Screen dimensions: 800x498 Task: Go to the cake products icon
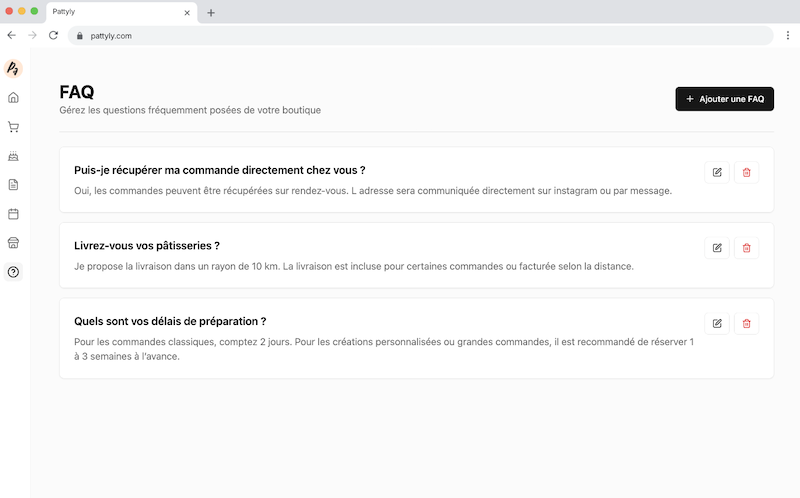(x=13, y=156)
